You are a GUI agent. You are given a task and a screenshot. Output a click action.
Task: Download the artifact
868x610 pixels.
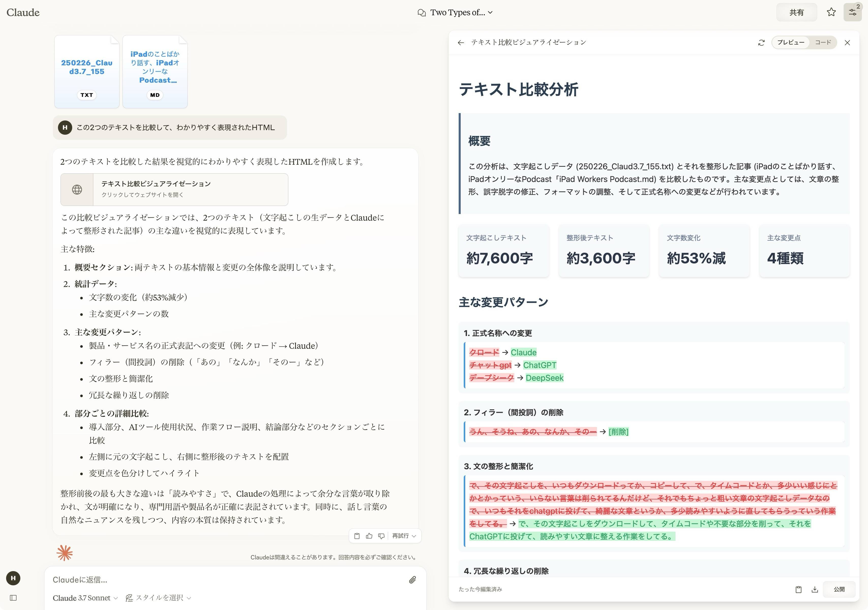point(815,590)
